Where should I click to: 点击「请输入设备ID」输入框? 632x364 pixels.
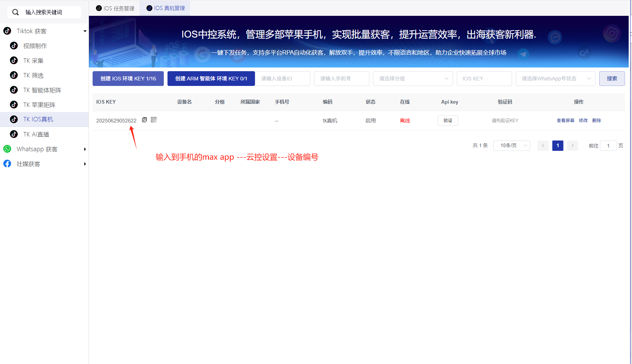[x=283, y=78]
